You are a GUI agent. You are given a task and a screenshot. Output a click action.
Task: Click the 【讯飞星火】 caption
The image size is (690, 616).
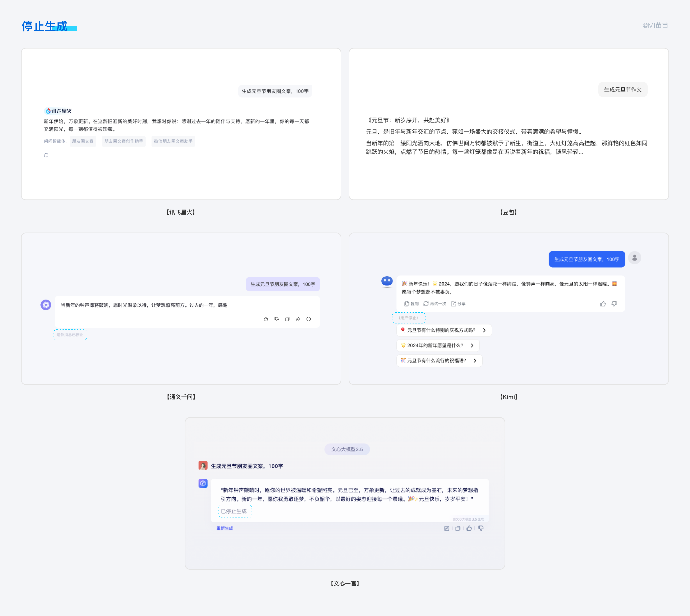point(181,212)
